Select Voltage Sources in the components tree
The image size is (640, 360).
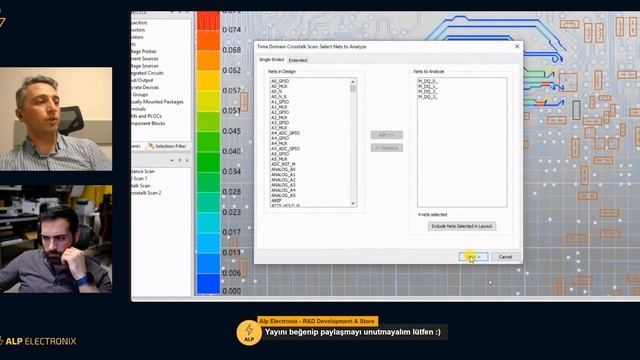145,66
